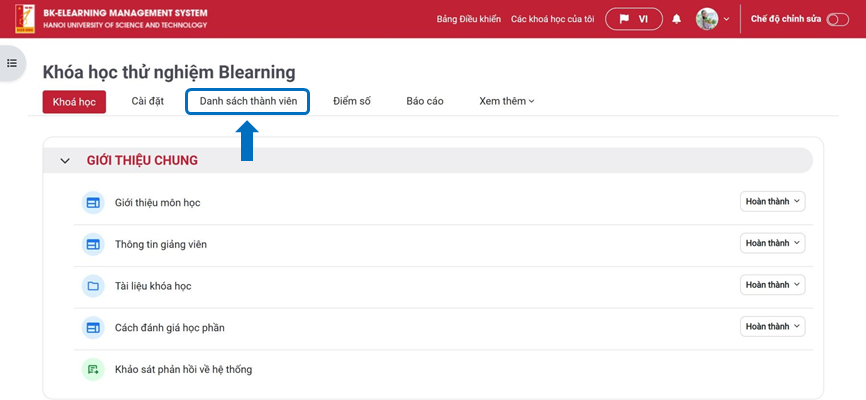Go to the Điểm số tab
The image size is (866, 400).
click(x=352, y=101)
